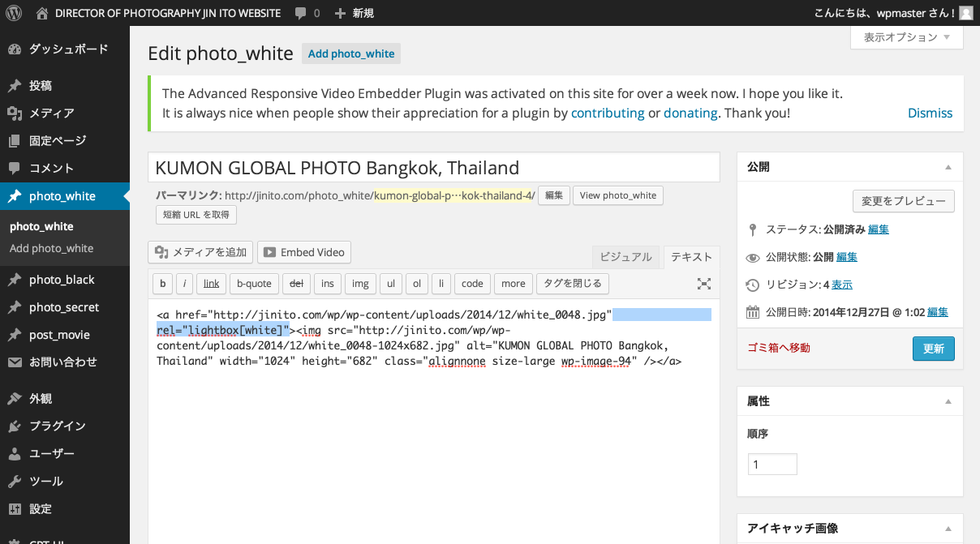Screen dimensions: 980x544
Task: Follow the contributing link in notice
Action: click(608, 114)
